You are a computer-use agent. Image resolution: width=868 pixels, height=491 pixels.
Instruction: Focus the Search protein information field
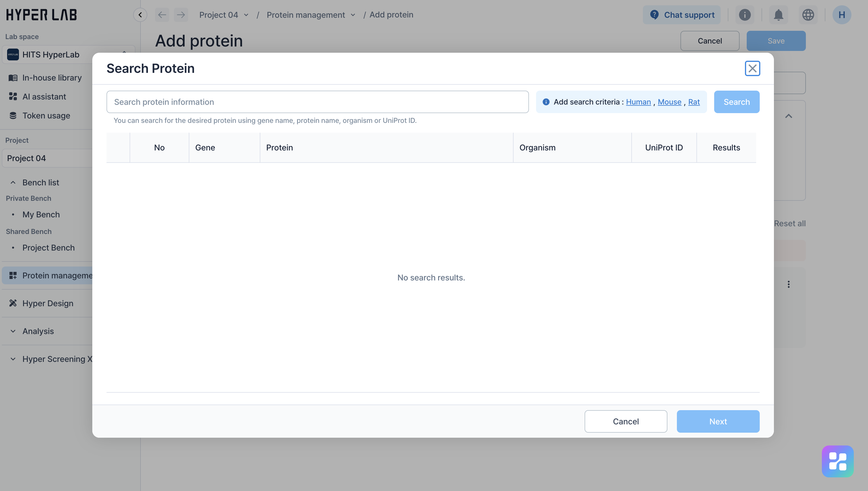[x=317, y=102]
